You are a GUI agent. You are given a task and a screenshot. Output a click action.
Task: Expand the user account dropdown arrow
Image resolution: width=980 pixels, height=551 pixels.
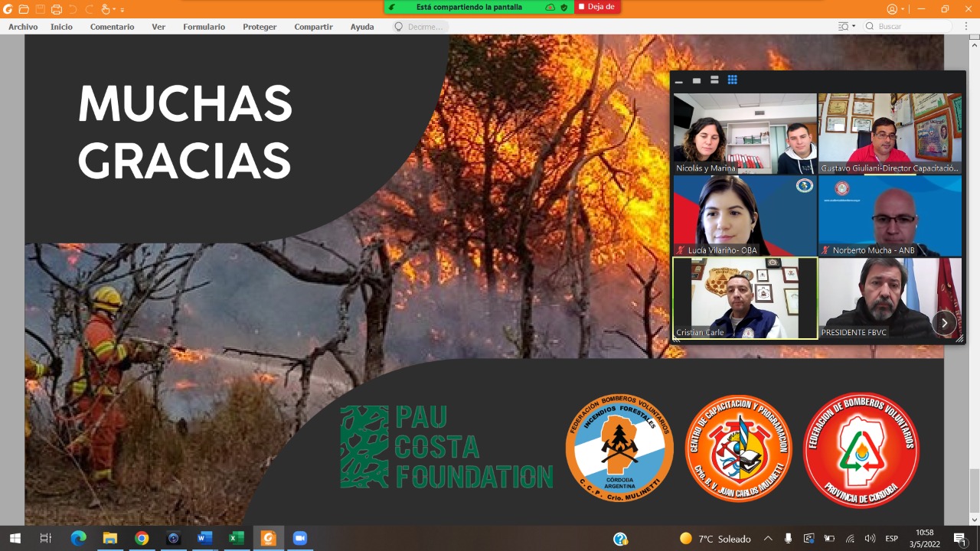coord(903,9)
